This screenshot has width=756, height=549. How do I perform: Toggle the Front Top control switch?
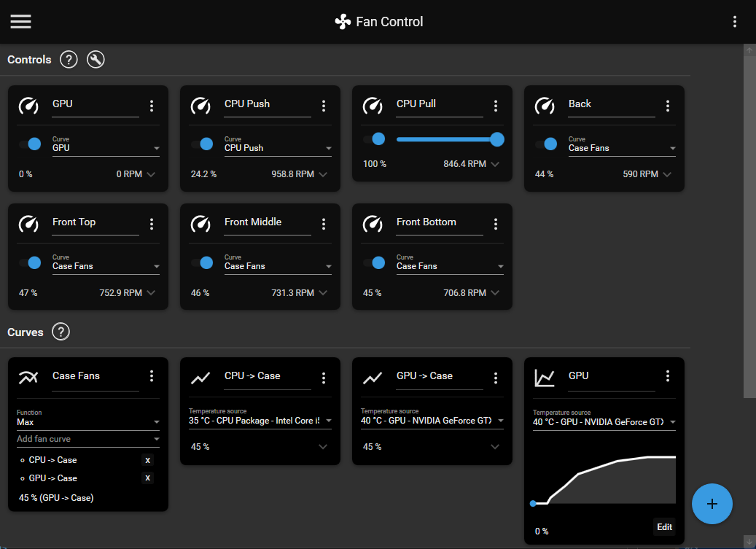coord(30,262)
